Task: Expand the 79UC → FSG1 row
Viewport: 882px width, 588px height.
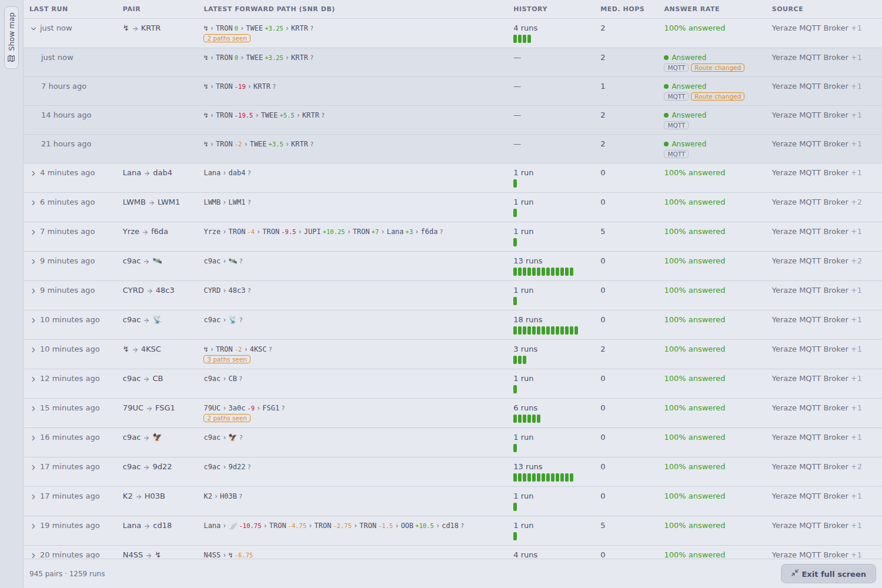Action: coord(34,408)
